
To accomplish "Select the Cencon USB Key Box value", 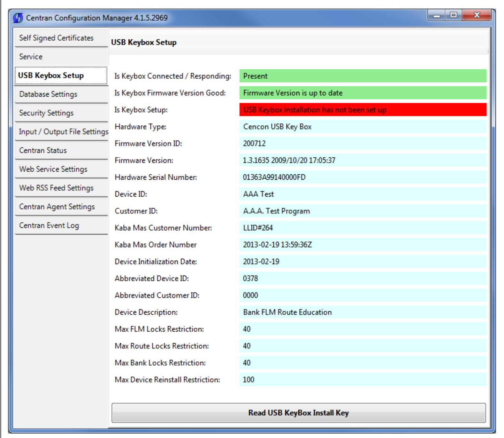I will [x=363, y=127].
